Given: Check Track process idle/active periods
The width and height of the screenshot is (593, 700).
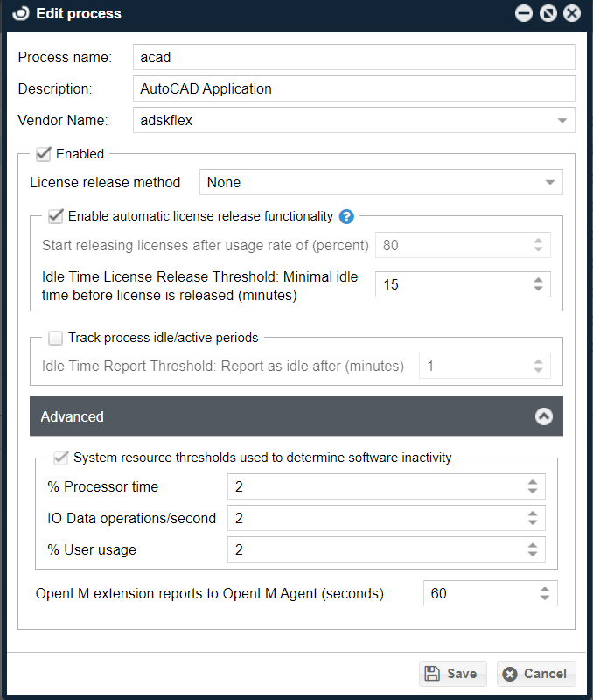Looking at the screenshot, I should pyautogui.click(x=56, y=338).
